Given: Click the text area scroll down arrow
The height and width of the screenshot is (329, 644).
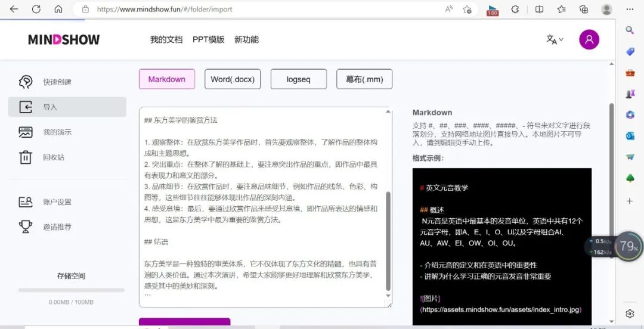Looking at the screenshot, I should click(x=388, y=296).
